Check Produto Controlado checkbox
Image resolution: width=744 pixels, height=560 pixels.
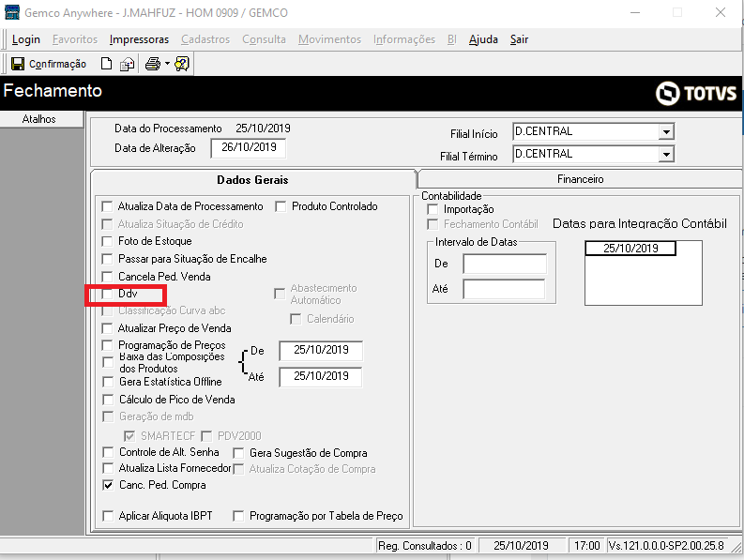(281, 206)
